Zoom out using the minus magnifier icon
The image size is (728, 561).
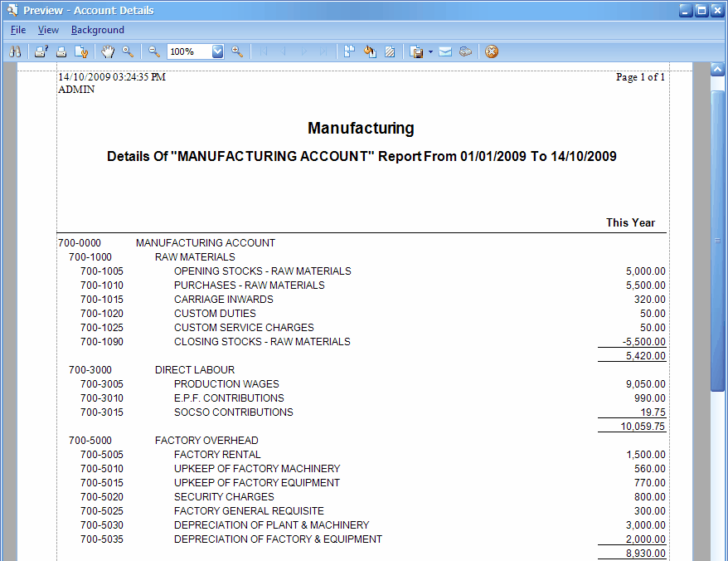(x=154, y=51)
